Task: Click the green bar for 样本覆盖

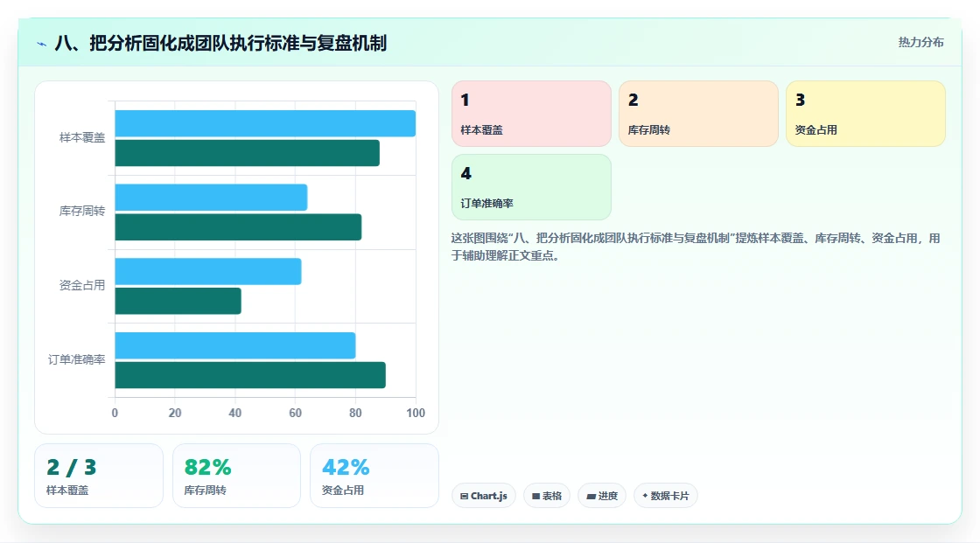Action: click(247, 153)
